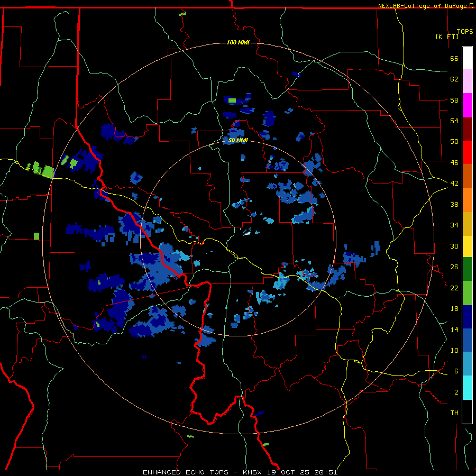Click the medium blue 18 kft legend swatch
This screenshot has height=476, width=476.
[467, 341]
